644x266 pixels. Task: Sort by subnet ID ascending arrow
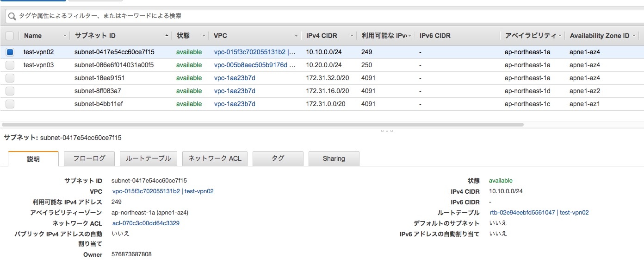tap(167, 36)
